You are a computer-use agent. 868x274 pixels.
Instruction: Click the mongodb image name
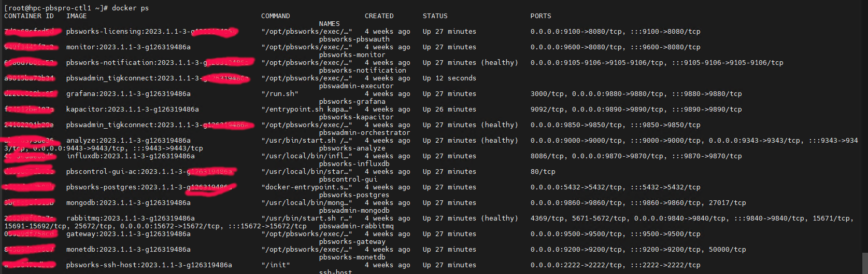128,203
